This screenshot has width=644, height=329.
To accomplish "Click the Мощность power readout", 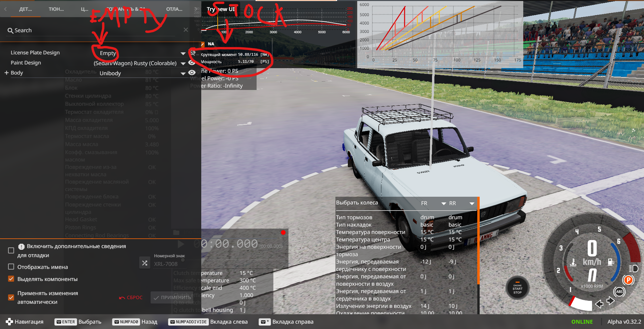I will pyautogui.click(x=235, y=62).
